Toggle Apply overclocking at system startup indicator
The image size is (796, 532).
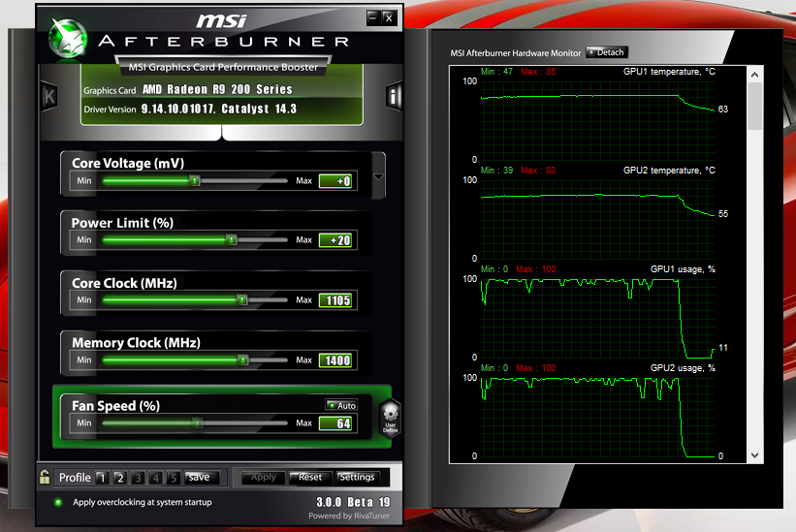pyautogui.click(x=58, y=502)
